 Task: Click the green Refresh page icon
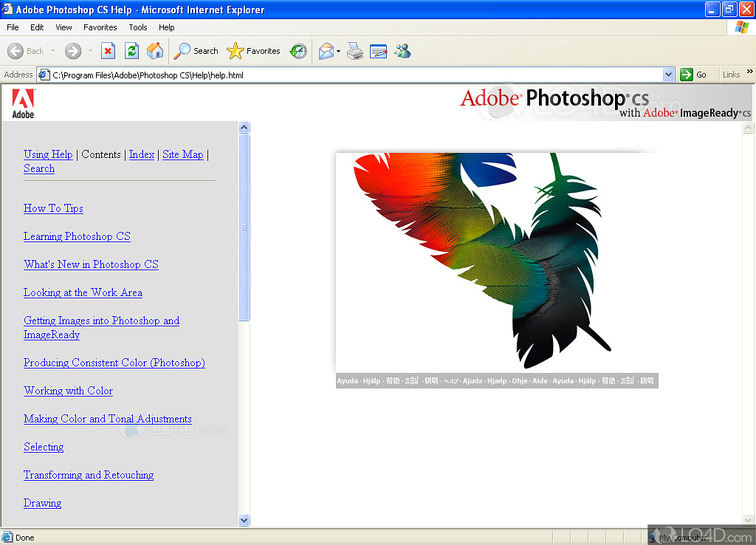[131, 51]
